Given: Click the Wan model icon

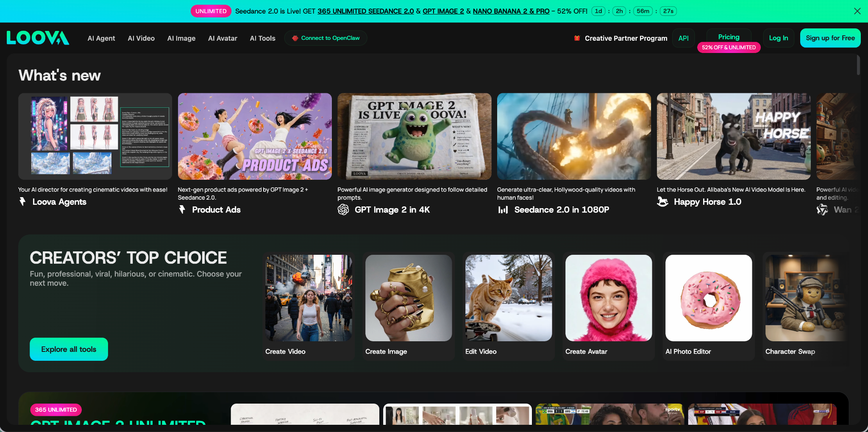Looking at the screenshot, I should point(822,209).
